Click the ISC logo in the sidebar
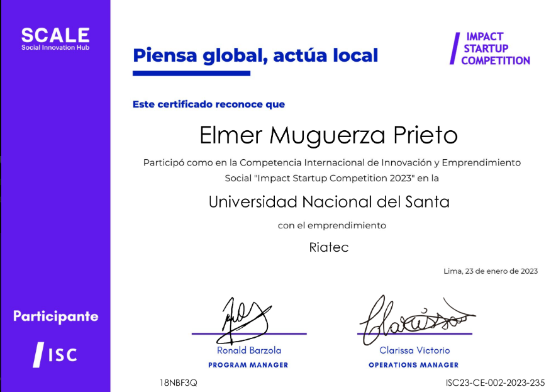 [x=55, y=354]
